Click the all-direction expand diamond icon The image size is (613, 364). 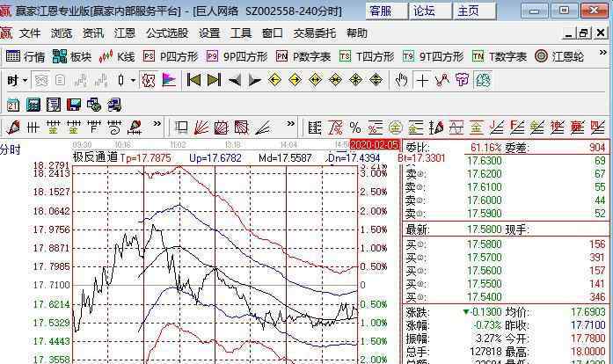[376, 80]
